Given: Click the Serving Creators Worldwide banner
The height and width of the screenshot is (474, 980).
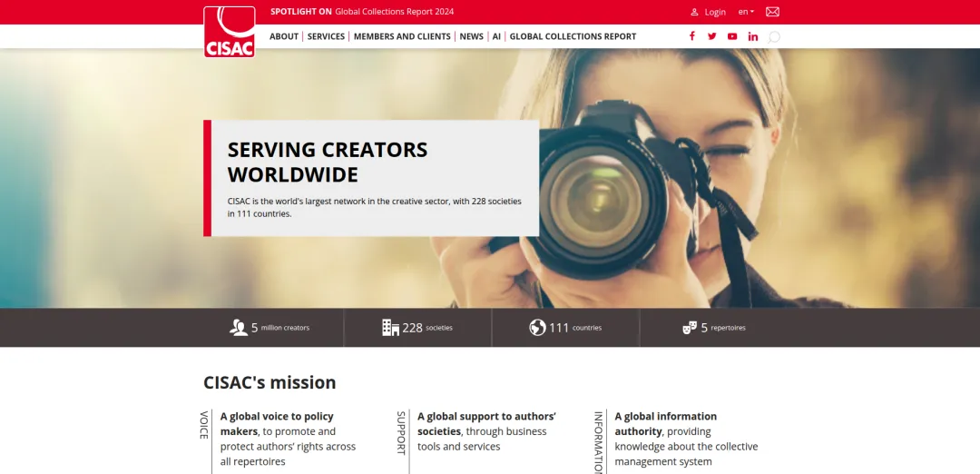Looking at the screenshot, I should pyautogui.click(x=372, y=178).
